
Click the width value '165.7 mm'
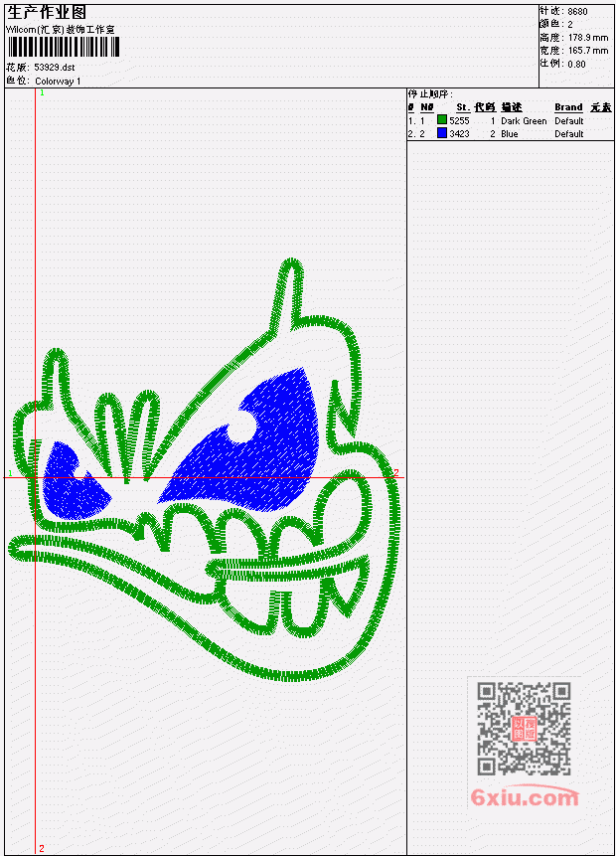[587, 51]
